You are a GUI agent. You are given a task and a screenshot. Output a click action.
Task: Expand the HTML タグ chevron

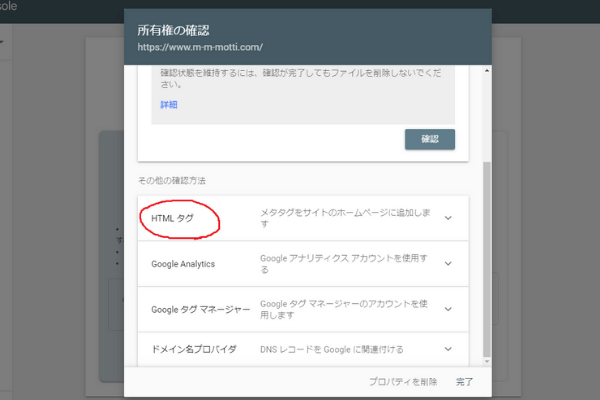tap(448, 218)
